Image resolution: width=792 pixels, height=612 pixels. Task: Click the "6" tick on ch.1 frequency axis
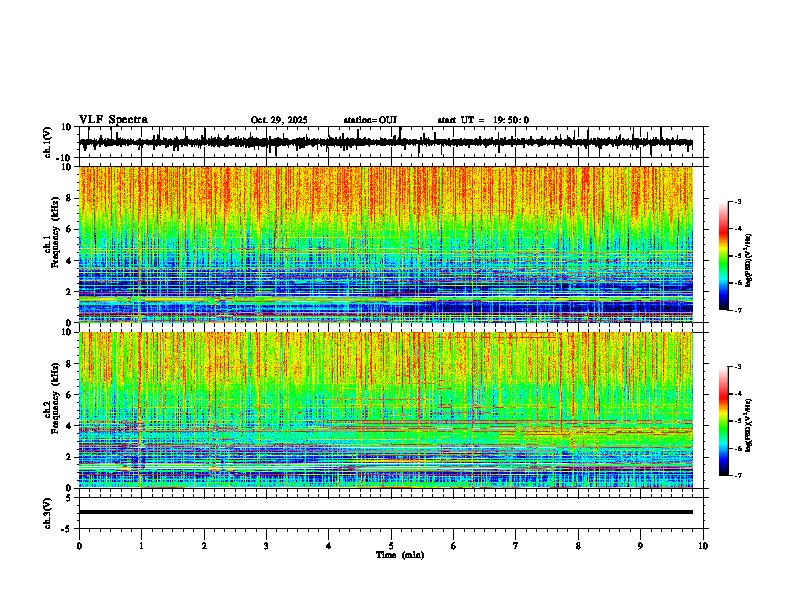pos(69,230)
